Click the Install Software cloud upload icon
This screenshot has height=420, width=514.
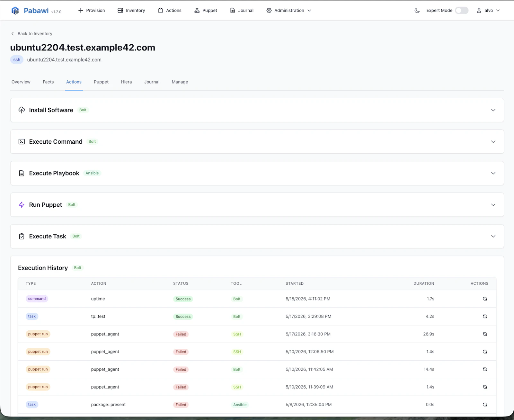coord(22,110)
